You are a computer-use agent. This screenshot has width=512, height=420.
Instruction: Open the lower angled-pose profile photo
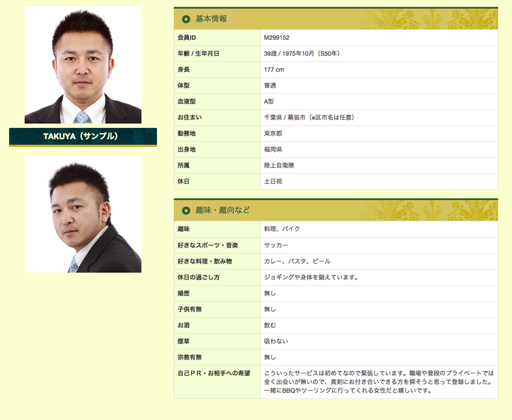point(83,214)
